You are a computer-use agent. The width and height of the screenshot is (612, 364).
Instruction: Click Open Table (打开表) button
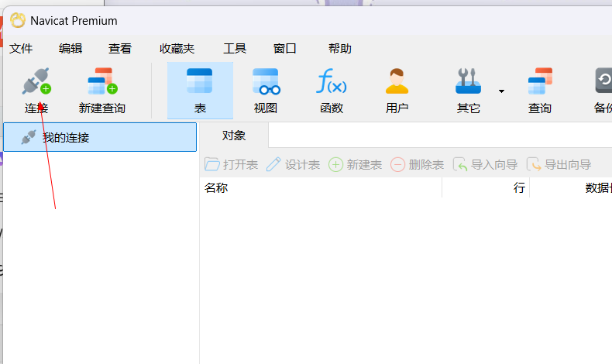tap(232, 165)
